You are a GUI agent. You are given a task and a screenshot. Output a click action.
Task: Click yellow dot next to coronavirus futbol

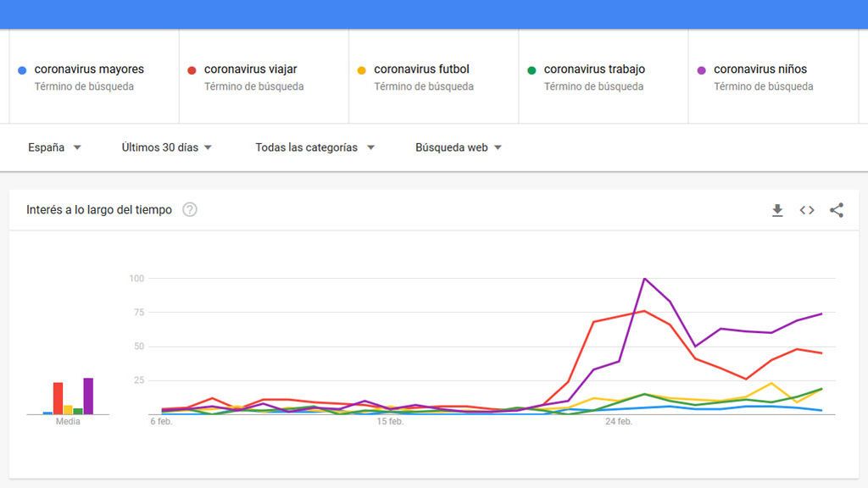(361, 70)
